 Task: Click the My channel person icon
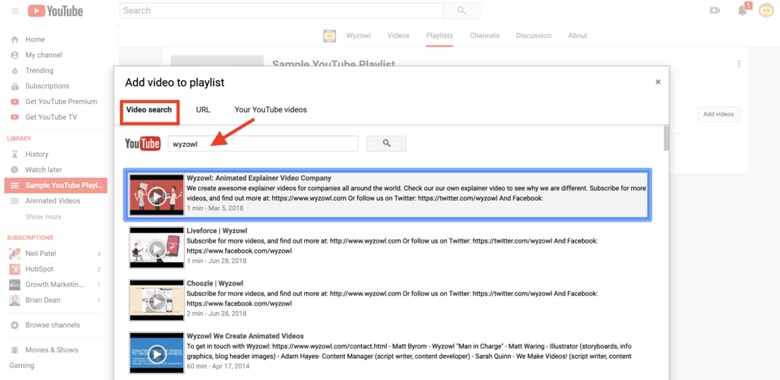point(15,55)
